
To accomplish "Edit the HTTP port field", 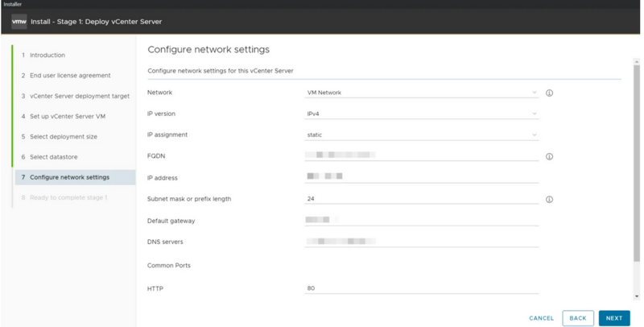I will point(421,288).
